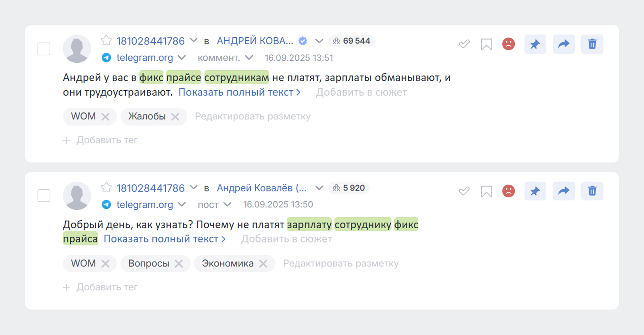The image size is (644, 335).
Task: Expand dropdown next to АНДРЕЙ КОВА... channel
Action: [319, 41]
